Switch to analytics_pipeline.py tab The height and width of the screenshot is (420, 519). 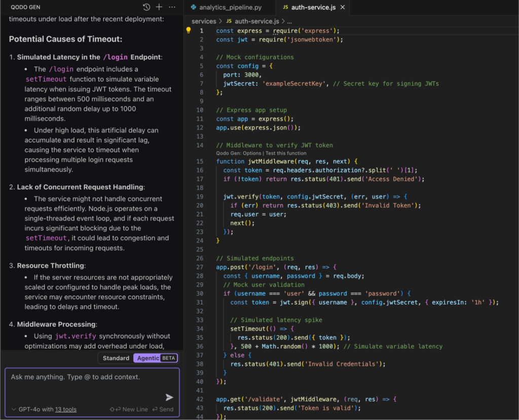[x=230, y=7]
